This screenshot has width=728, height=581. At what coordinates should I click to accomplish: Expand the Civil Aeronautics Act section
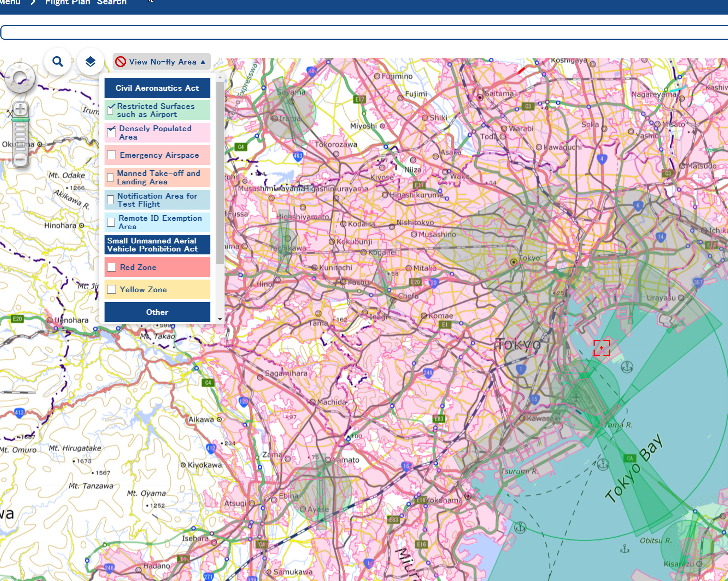coord(157,88)
